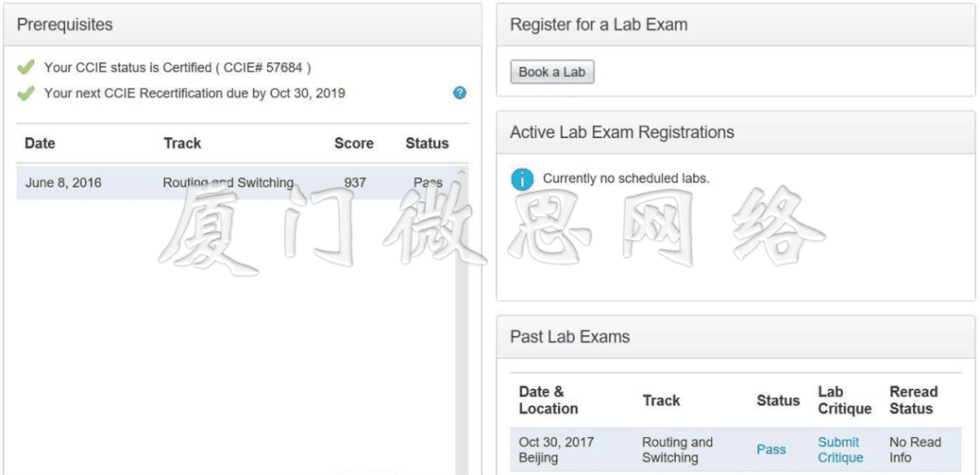Click the green checkmark beside CCIE status Certified
The width and height of the screenshot is (980, 475).
pyautogui.click(x=26, y=68)
